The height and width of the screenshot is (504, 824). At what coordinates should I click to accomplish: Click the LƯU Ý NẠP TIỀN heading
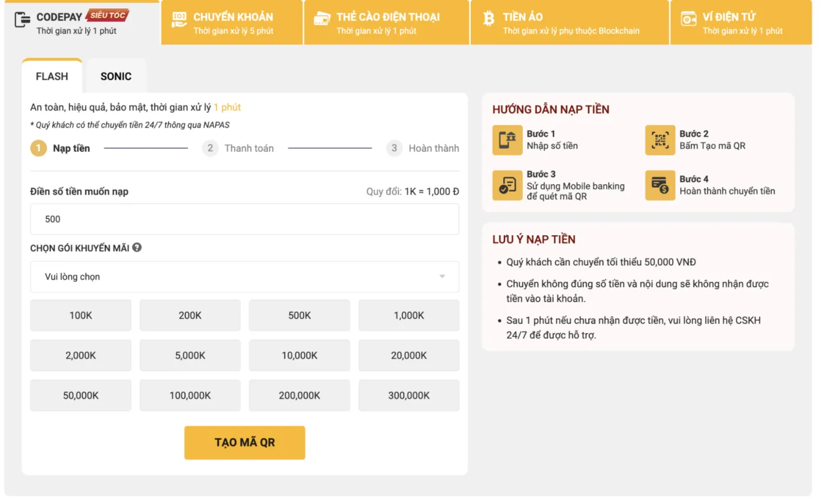[x=534, y=239]
